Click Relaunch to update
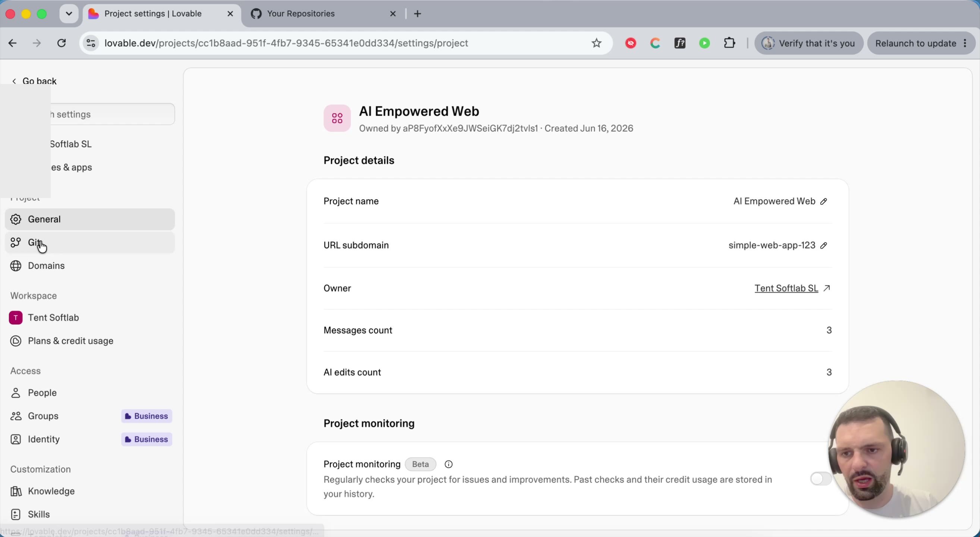Viewport: 980px width, 537px height. (x=916, y=43)
